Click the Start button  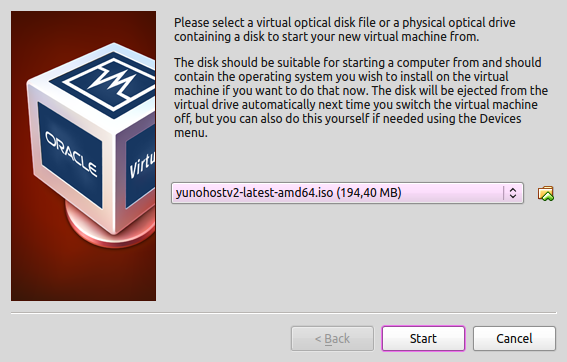(423, 338)
